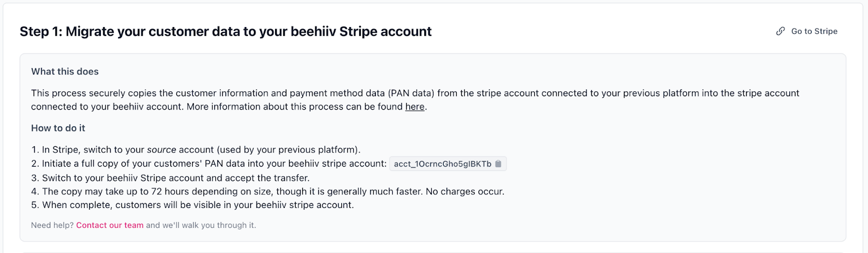Click the chain link icon beside Go to Stripe
The width and height of the screenshot is (868, 253).
(x=780, y=31)
